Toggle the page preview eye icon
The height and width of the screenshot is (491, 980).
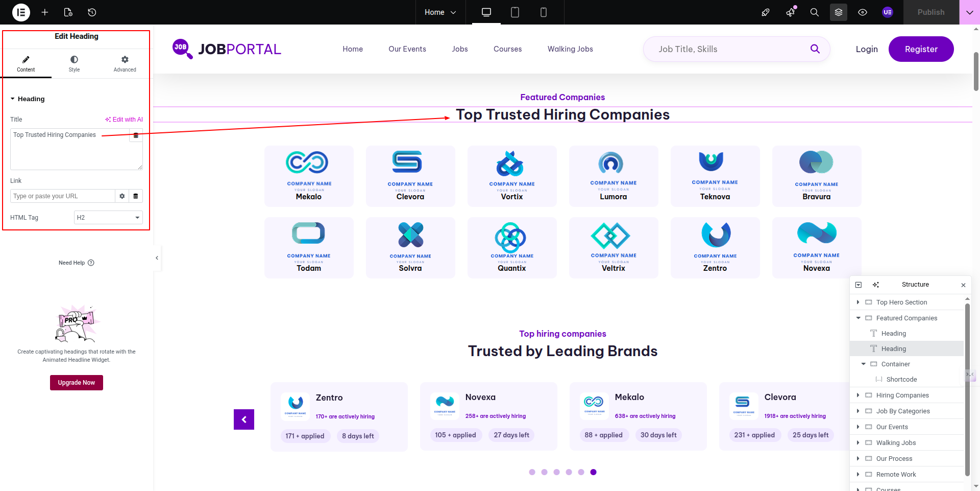pyautogui.click(x=863, y=12)
